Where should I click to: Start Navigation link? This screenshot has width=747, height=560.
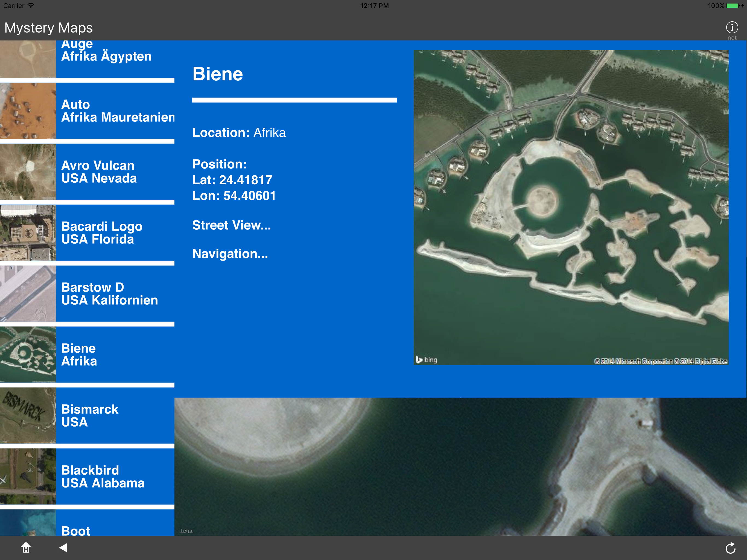coord(230,254)
